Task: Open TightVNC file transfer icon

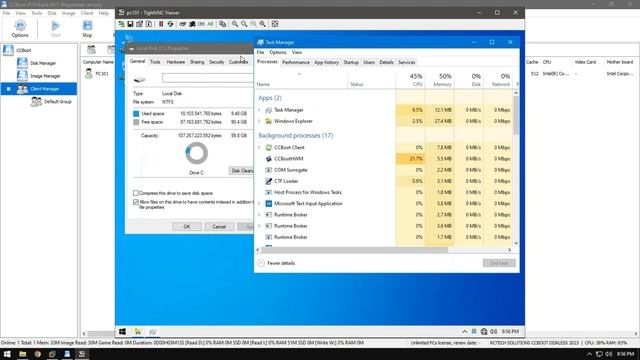Action: (x=222, y=24)
